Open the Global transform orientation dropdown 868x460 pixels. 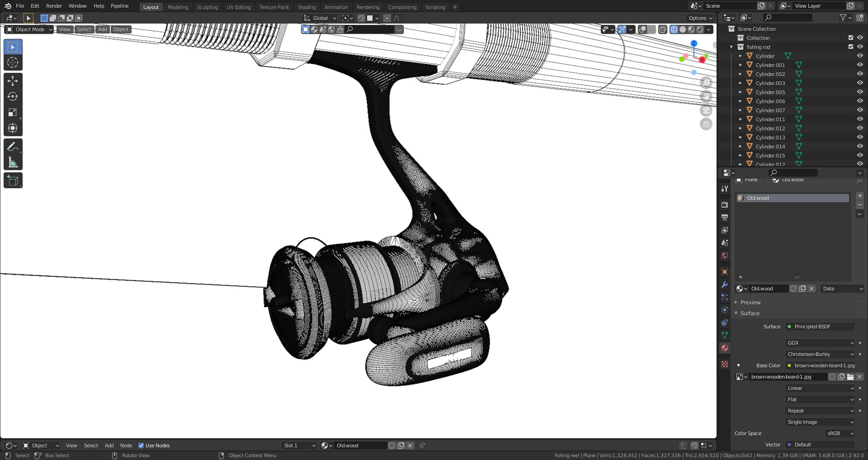320,18
